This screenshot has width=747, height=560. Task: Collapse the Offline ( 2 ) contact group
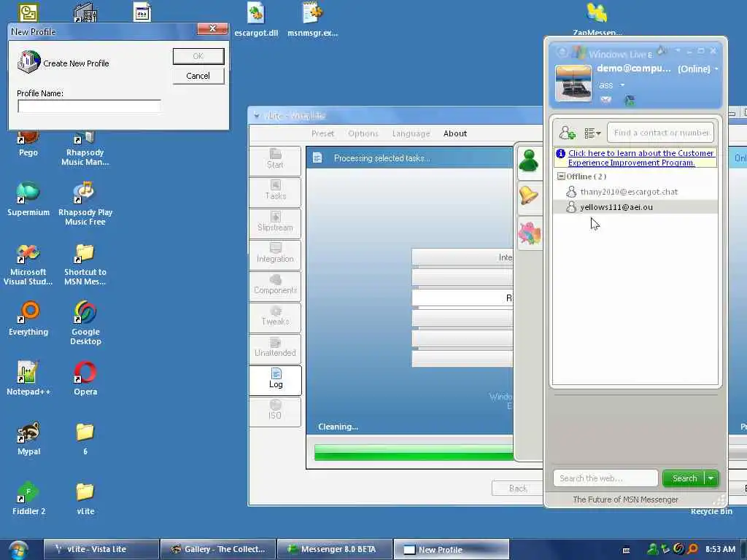point(561,176)
